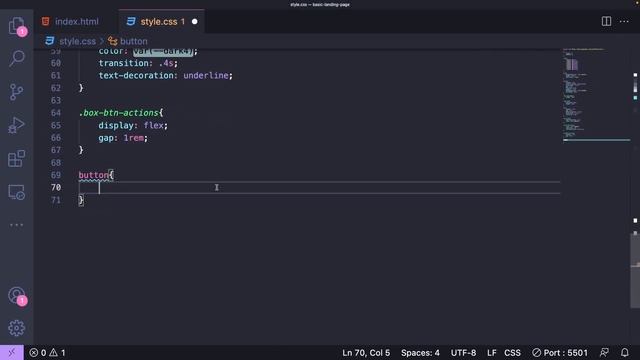Click style.css breadcrumb
The width and height of the screenshot is (640, 360).
[x=77, y=41]
